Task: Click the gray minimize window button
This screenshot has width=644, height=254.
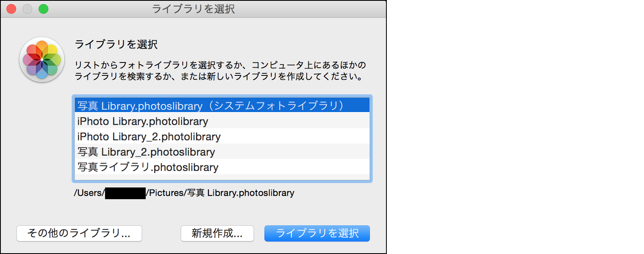Action: click(27, 9)
